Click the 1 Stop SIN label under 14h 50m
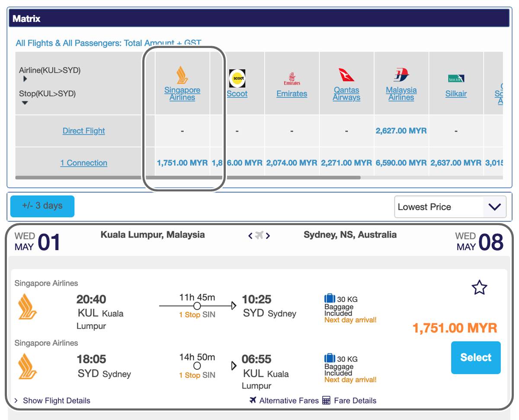 197,375
